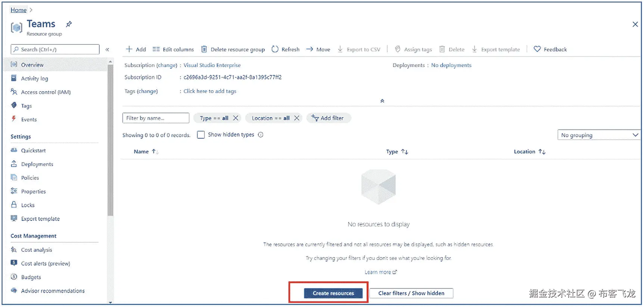Click the Tags (change) link
644x307 pixels.
point(147,91)
